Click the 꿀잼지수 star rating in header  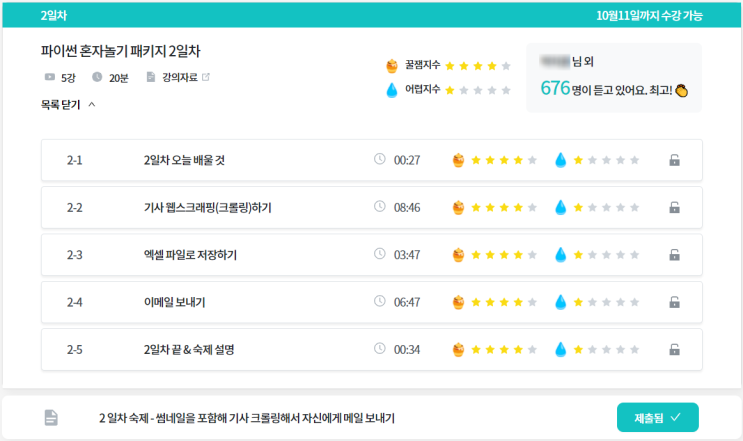point(478,66)
